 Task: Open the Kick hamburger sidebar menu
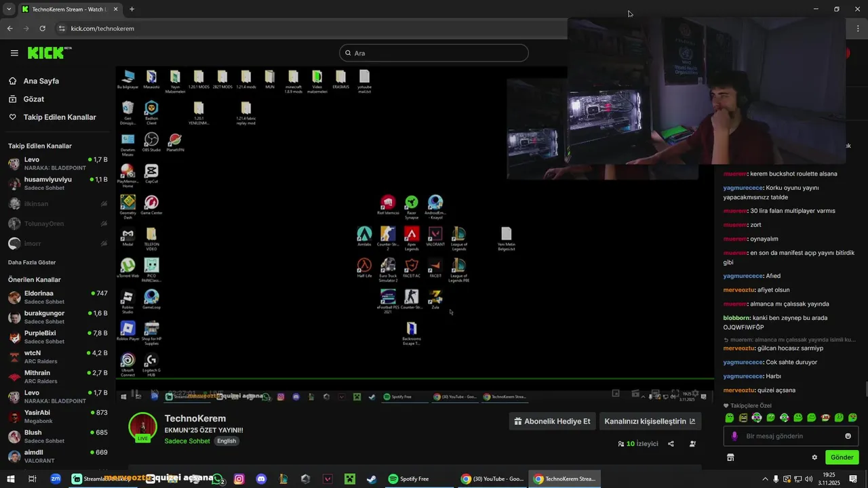(x=14, y=53)
